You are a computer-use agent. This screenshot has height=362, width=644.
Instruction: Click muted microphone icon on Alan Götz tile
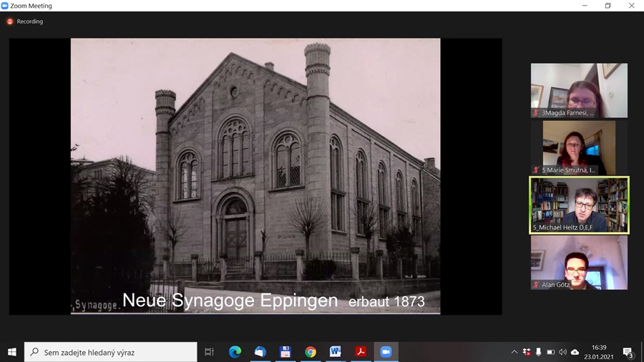coord(536,285)
